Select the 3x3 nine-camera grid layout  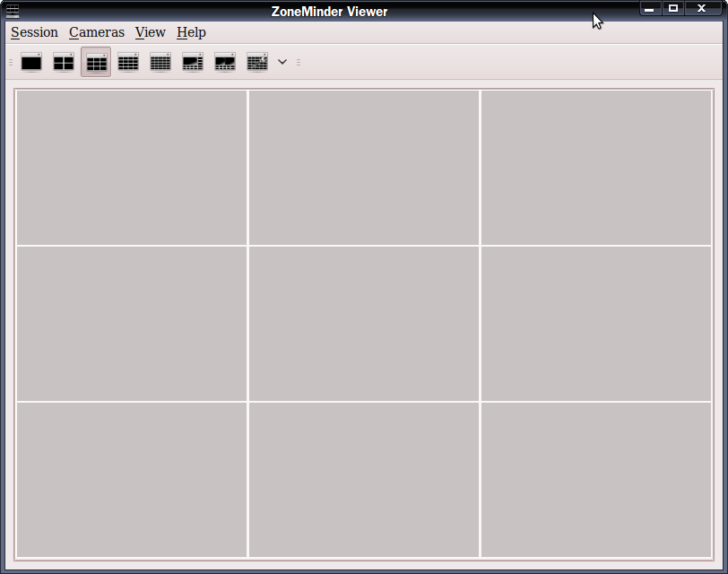[96, 62]
